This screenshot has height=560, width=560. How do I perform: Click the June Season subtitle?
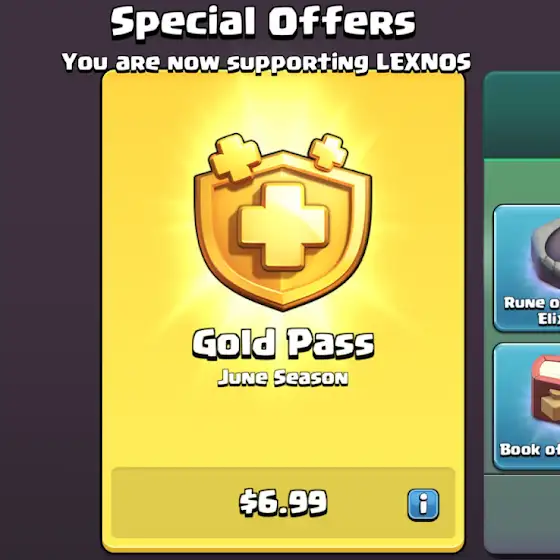click(283, 378)
